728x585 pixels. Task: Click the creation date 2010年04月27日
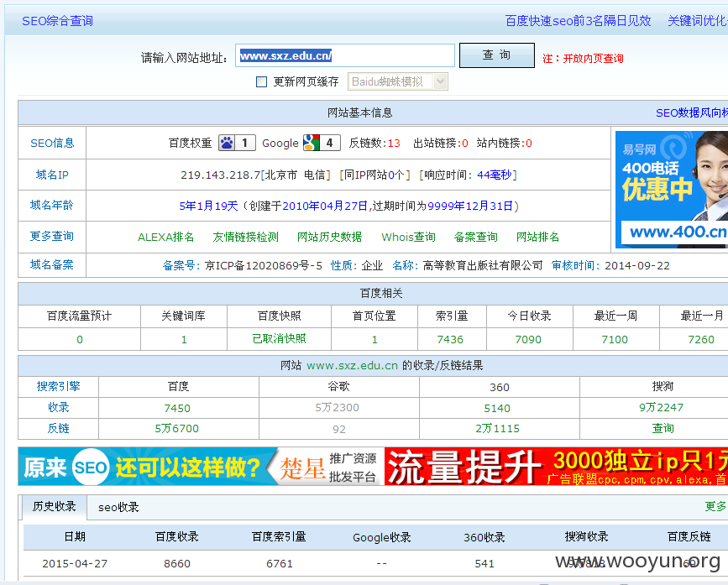[x=325, y=206]
